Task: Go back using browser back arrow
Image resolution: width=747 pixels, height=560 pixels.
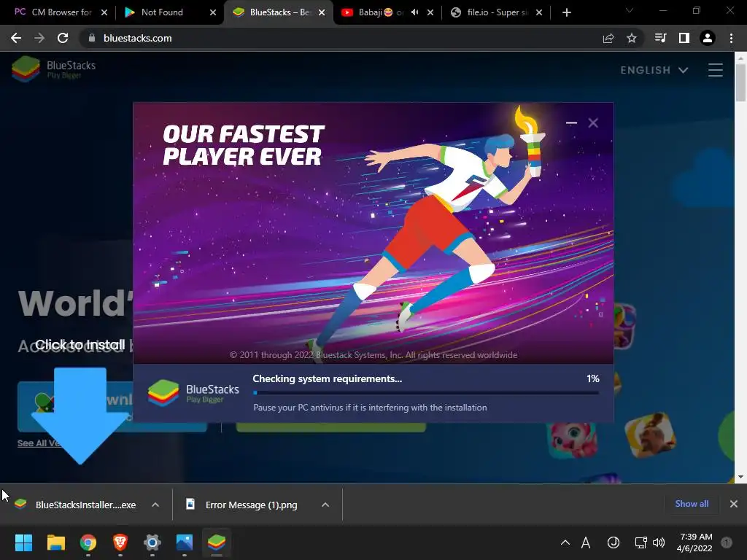Action: click(16, 38)
